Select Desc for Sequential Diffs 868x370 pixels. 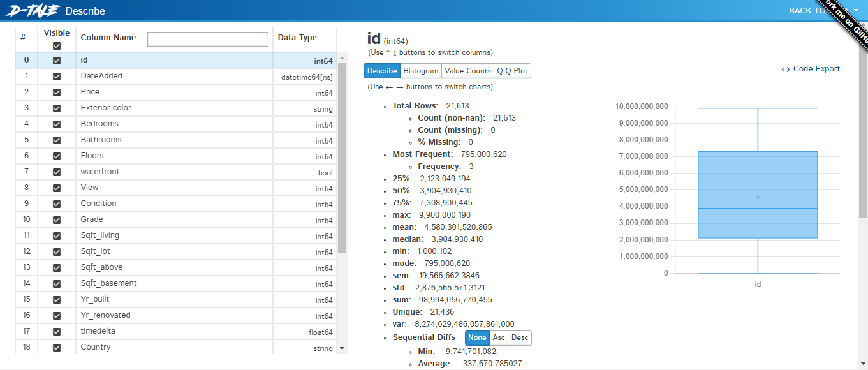tap(520, 338)
